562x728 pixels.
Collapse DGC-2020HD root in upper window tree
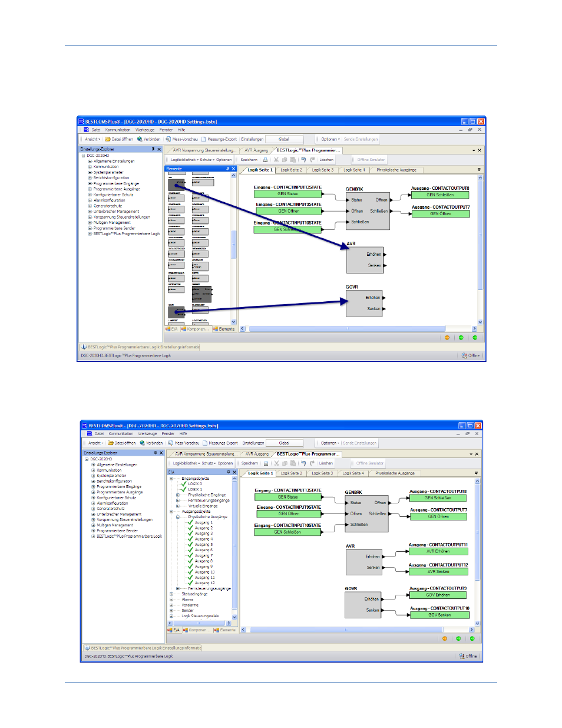pos(83,156)
